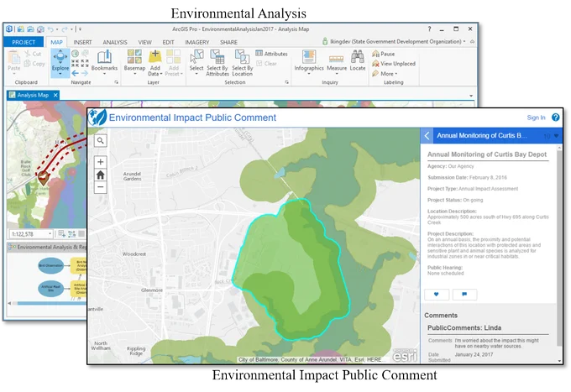This screenshot has width=571, height=392.
Task: Click the Artificial Reef Site model node
Action: click(51, 288)
